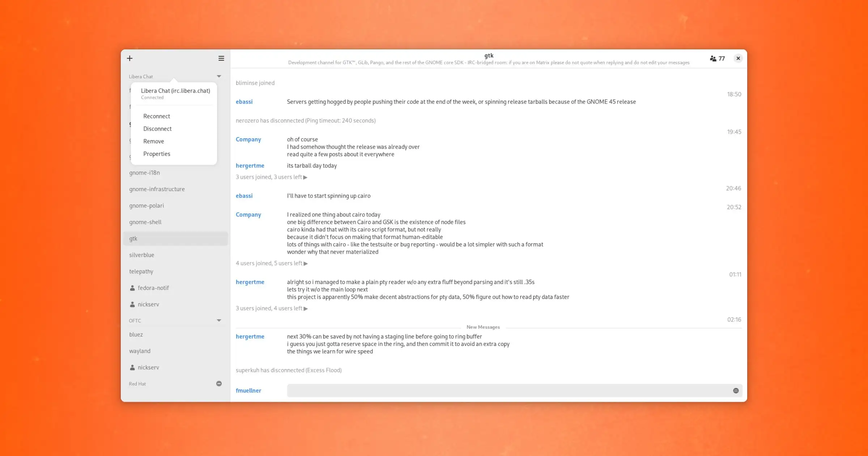The height and width of the screenshot is (456, 868).
Task: Click 'Libera Chat (irc.libera.chat)' popover title
Action: (x=175, y=91)
